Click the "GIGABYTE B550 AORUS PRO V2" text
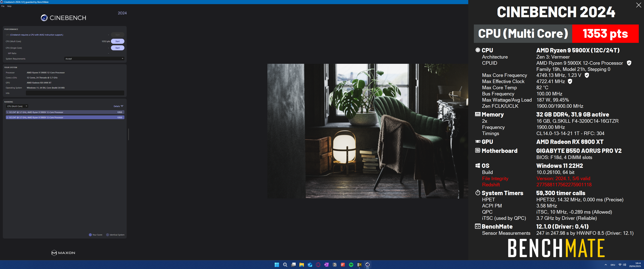Viewport: 644px width, 269px height. point(579,151)
